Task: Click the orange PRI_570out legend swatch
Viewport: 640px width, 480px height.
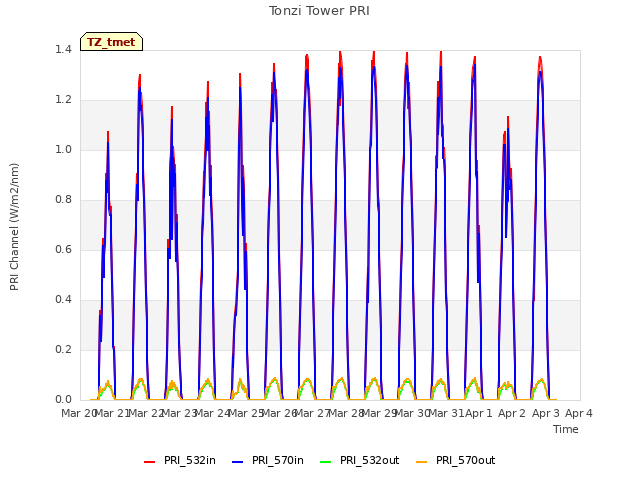Action: pos(422,462)
